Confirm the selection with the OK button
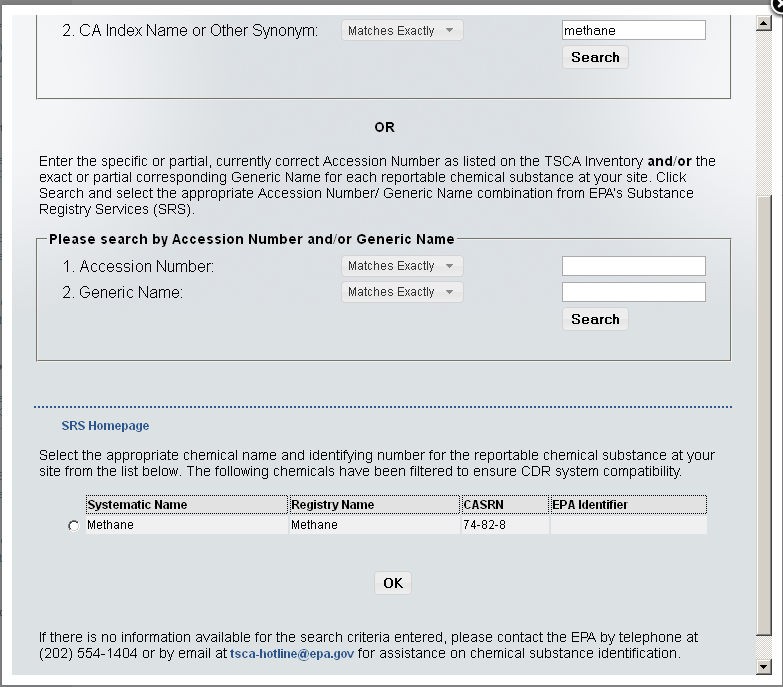The height and width of the screenshot is (687, 783). [393, 583]
